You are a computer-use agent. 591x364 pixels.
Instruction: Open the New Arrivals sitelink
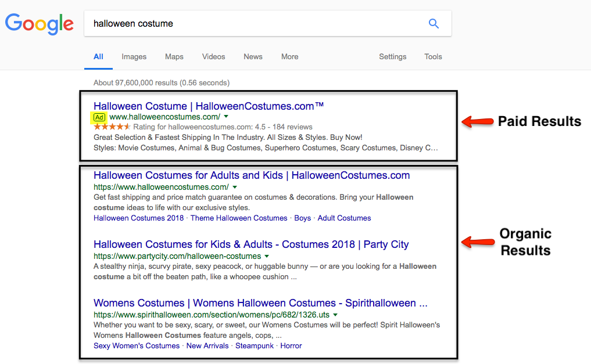[x=207, y=346]
